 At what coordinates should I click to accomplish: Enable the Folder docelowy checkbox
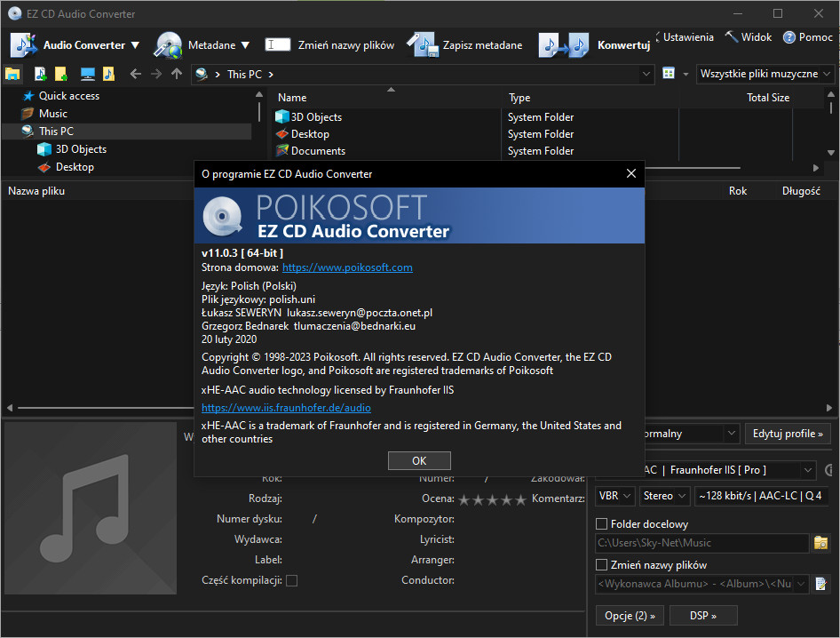602,523
